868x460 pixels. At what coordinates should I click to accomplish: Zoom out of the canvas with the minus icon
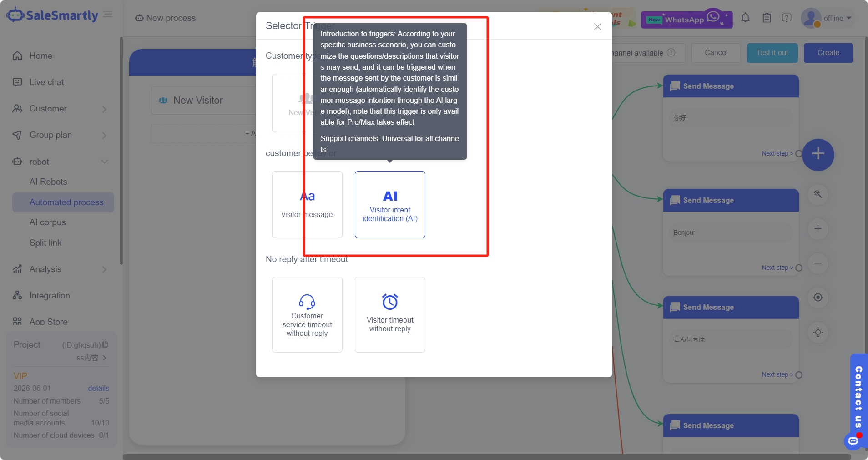pyautogui.click(x=818, y=263)
